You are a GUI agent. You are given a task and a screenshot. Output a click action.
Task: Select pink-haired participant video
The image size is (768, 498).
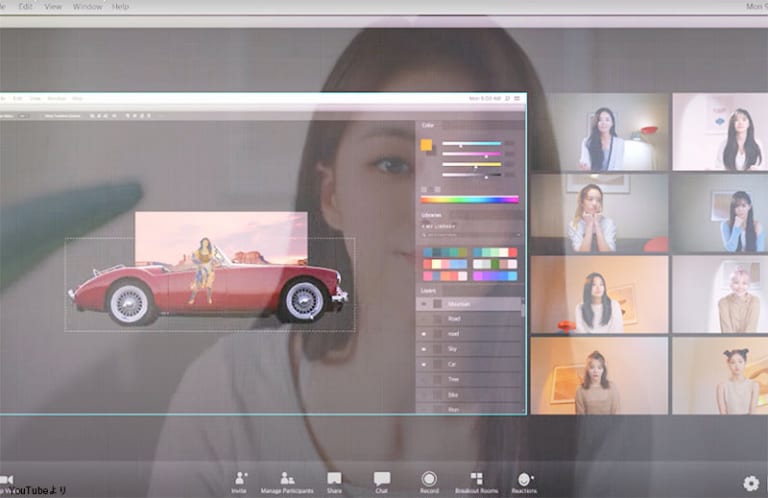(x=720, y=294)
